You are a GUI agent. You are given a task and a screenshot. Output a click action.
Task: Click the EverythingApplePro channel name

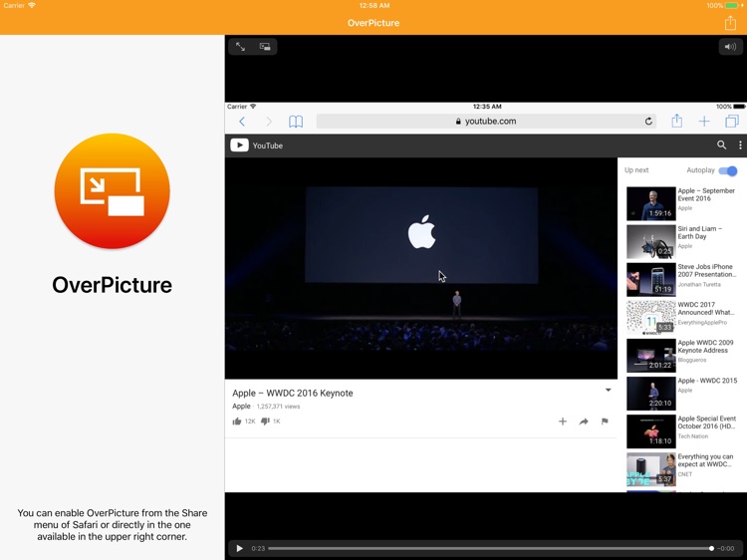pyautogui.click(x=702, y=323)
